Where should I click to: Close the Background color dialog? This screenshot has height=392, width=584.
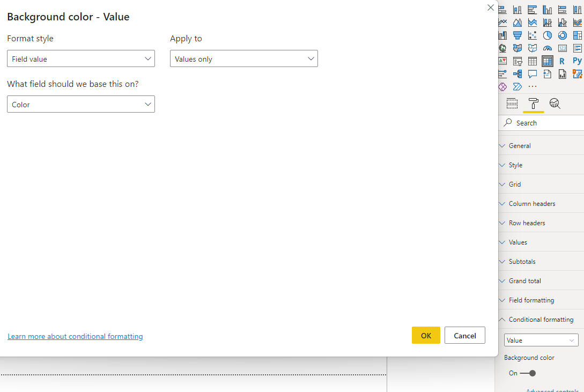[491, 8]
